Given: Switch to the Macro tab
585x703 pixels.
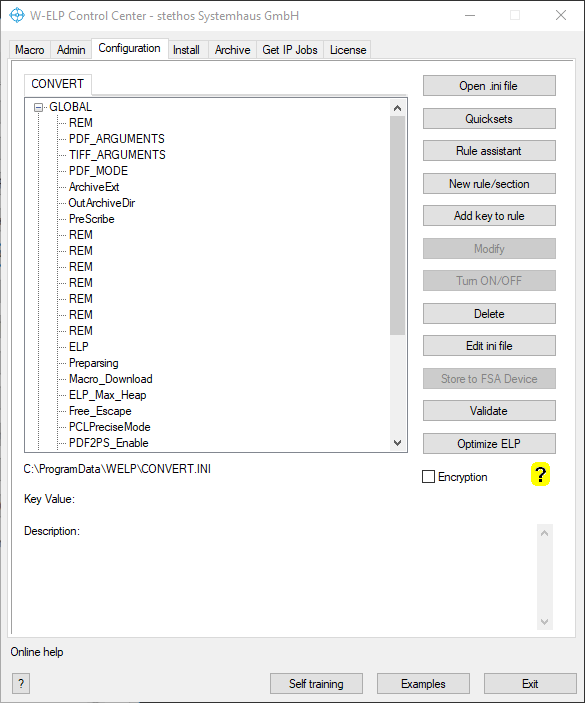Looking at the screenshot, I should [x=30, y=50].
